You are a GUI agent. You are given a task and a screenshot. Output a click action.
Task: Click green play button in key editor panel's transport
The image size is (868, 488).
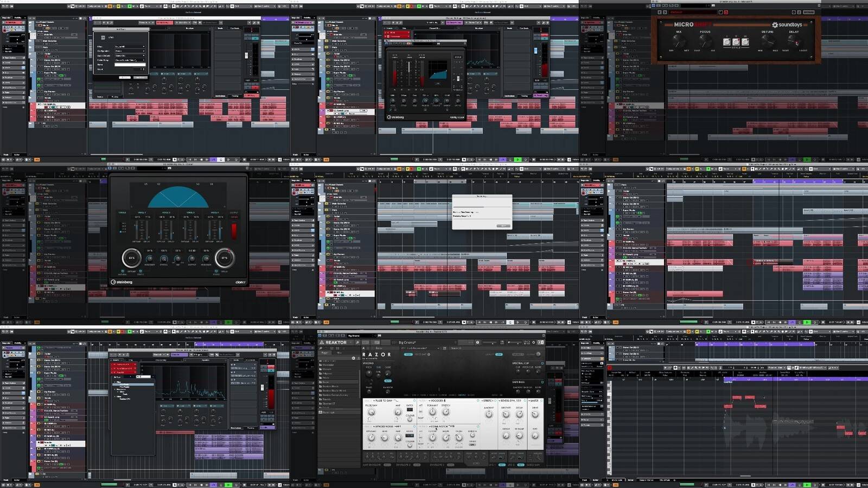[807, 485]
